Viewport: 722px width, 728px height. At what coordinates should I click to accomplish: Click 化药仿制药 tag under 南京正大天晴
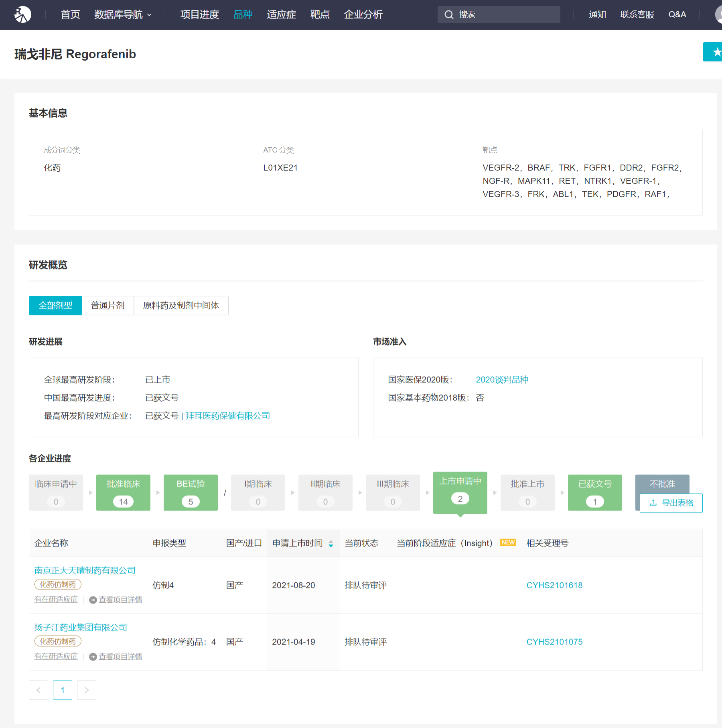click(58, 585)
